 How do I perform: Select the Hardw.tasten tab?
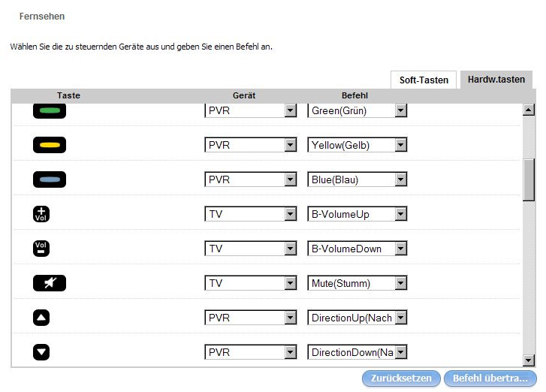point(496,80)
